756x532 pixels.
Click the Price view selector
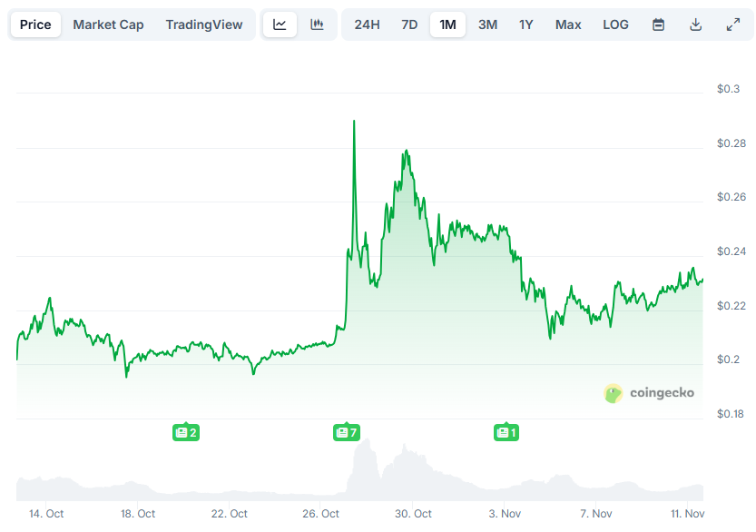tap(35, 25)
